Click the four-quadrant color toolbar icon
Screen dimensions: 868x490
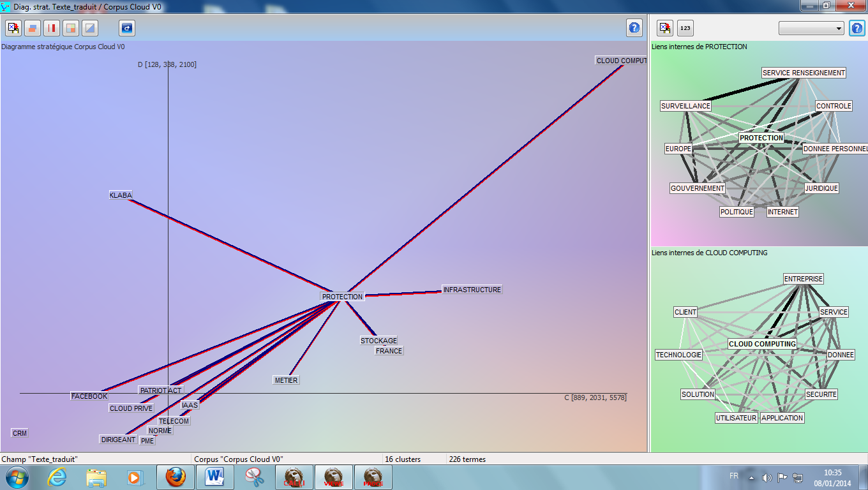click(71, 28)
